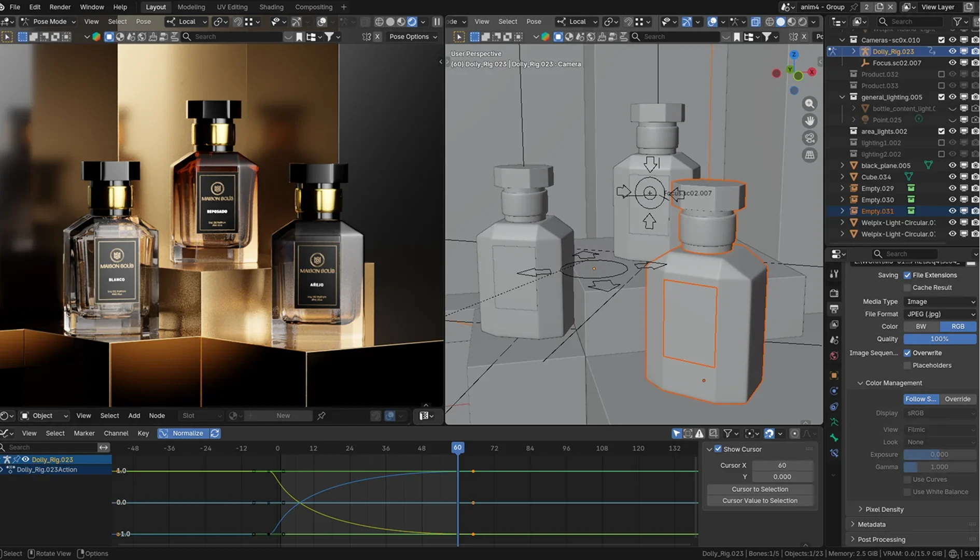Open the Pose Options dropdown

(413, 37)
